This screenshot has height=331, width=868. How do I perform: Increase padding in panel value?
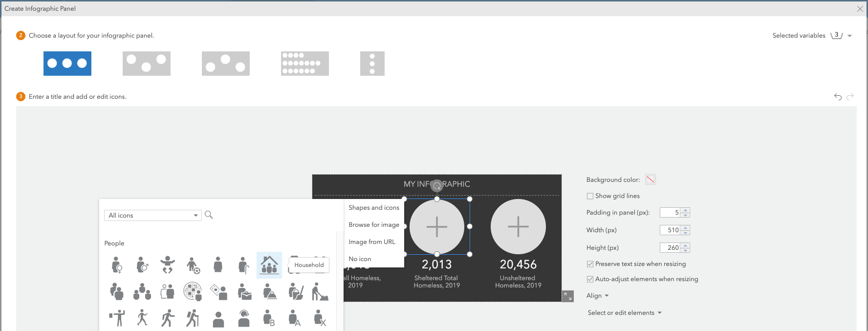click(686, 210)
